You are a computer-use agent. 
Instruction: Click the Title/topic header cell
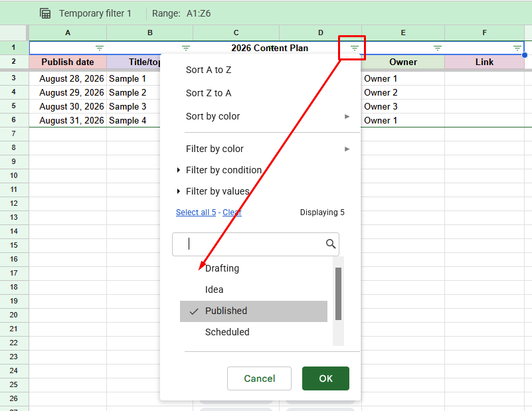(133, 62)
